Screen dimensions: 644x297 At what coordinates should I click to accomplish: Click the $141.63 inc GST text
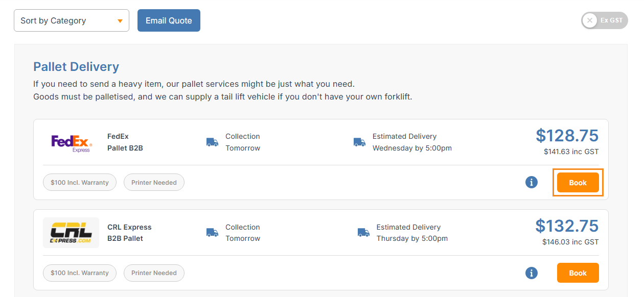[571, 152]
